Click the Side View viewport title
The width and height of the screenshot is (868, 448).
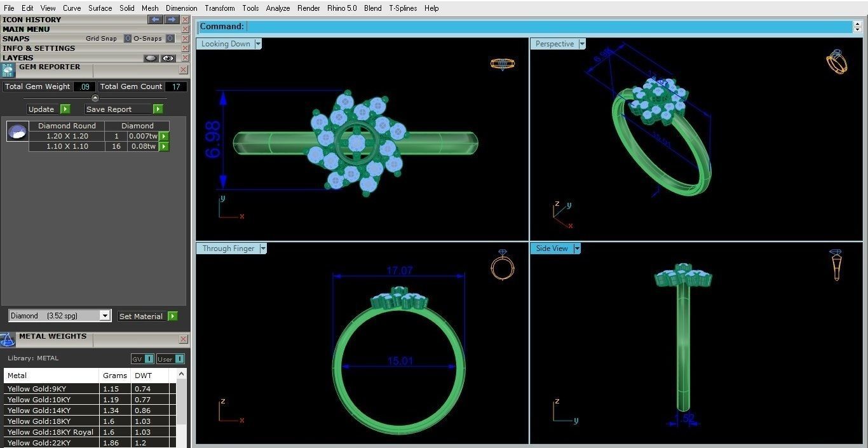[x=552, y=248]
